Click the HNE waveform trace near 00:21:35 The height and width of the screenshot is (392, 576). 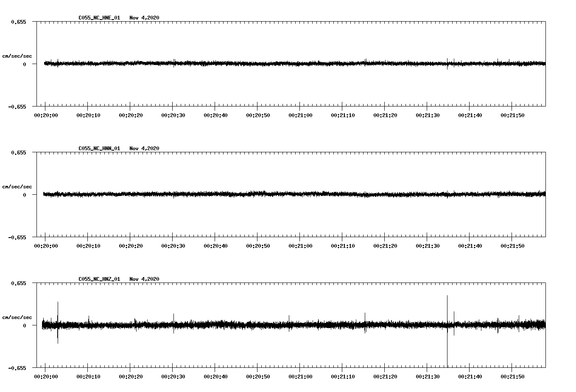point(447,64)
